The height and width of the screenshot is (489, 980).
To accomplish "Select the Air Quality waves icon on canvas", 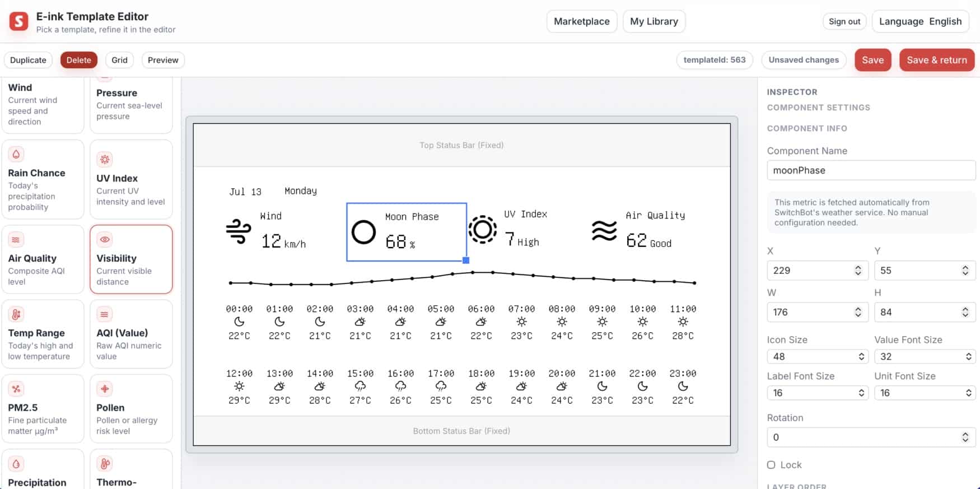I will tap(604, 230).
